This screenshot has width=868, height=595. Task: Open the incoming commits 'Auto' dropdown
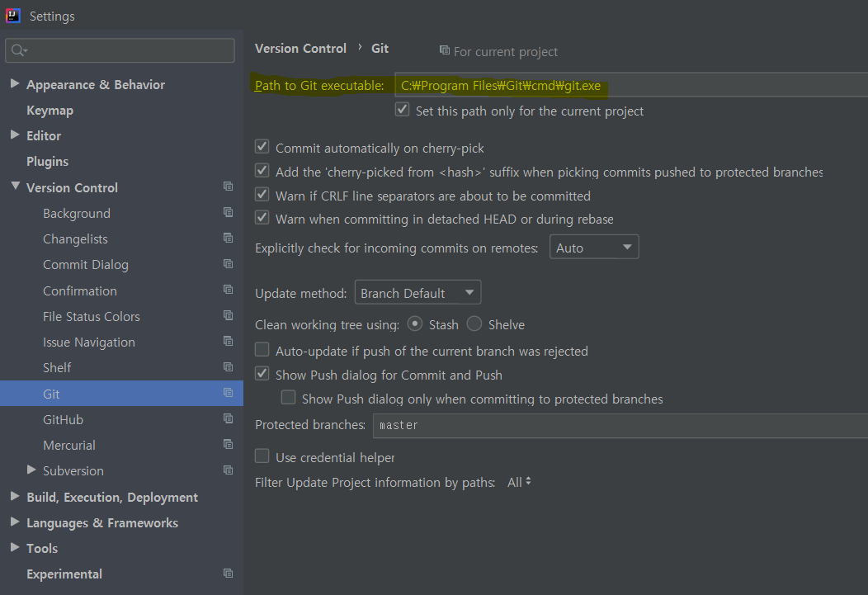click(594, 247)
